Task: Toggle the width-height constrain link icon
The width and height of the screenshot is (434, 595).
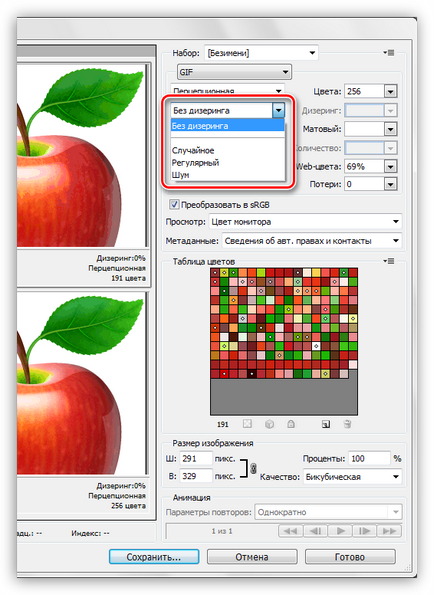Action: [253, 468]
